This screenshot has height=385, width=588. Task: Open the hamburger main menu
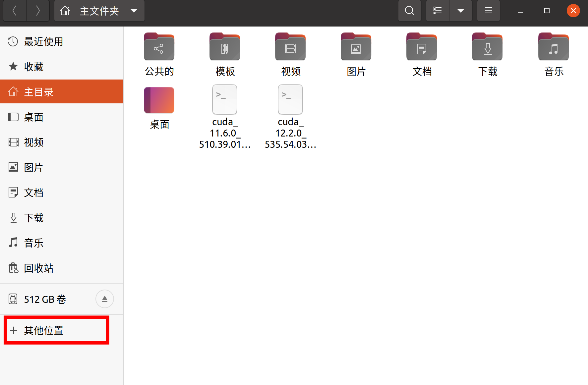[489, 11]
